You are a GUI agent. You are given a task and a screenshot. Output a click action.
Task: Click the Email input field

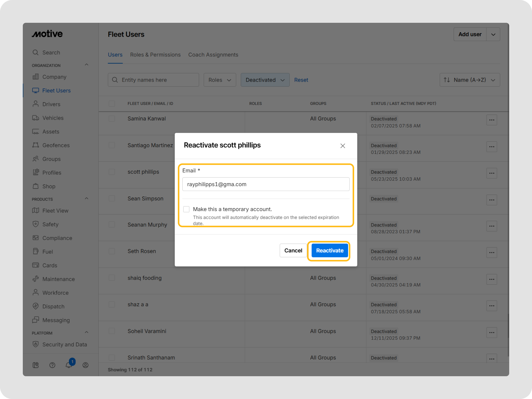[266, 184]
